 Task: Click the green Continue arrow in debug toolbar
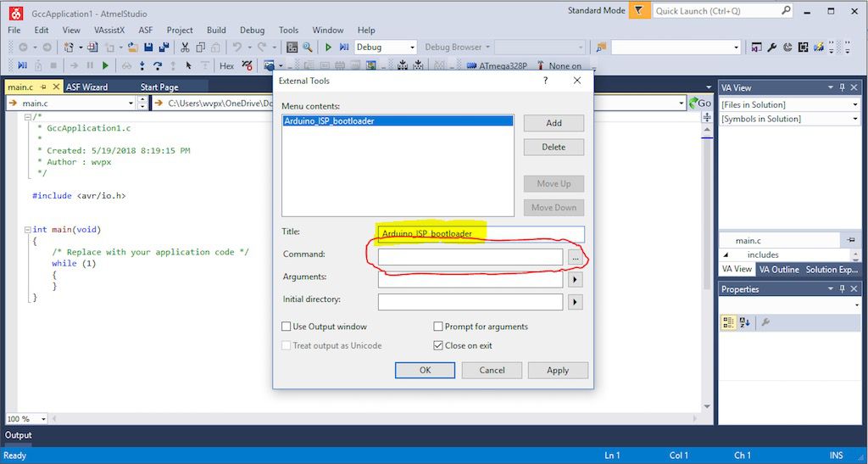[x=105, y=65]
